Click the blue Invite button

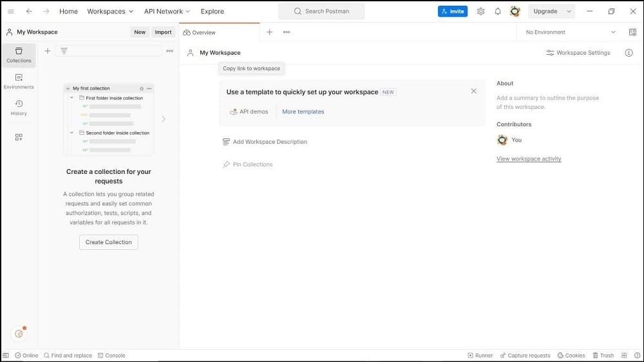pyautogui.click(x=453, y=12)
